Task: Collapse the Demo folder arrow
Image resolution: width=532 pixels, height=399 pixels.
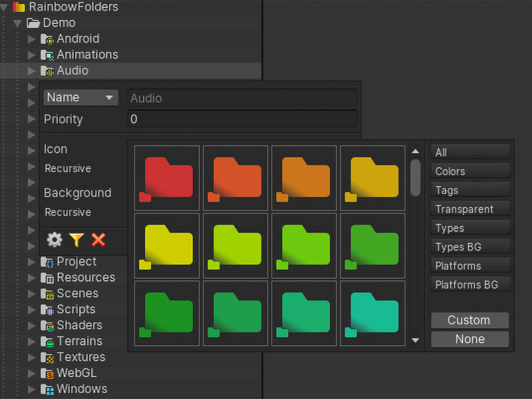Action: (17, 23)
